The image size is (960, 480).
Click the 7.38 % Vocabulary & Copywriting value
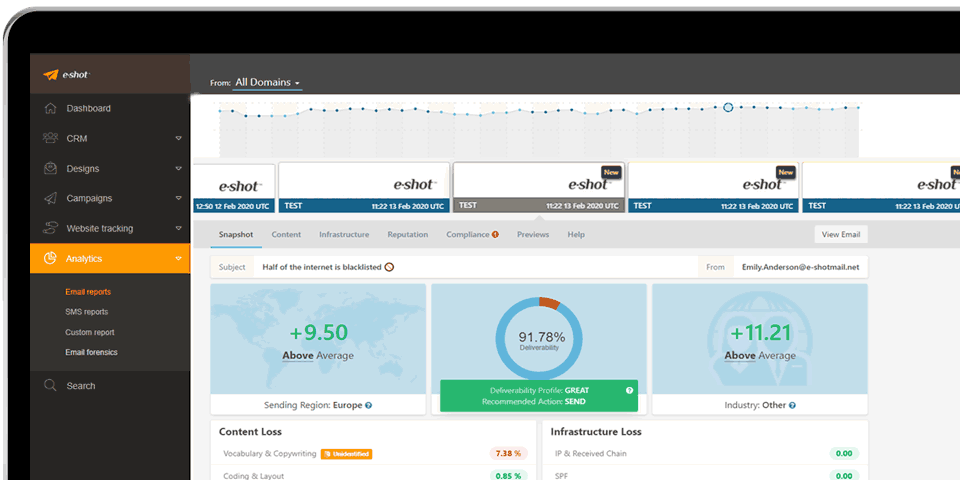(508, 454)
